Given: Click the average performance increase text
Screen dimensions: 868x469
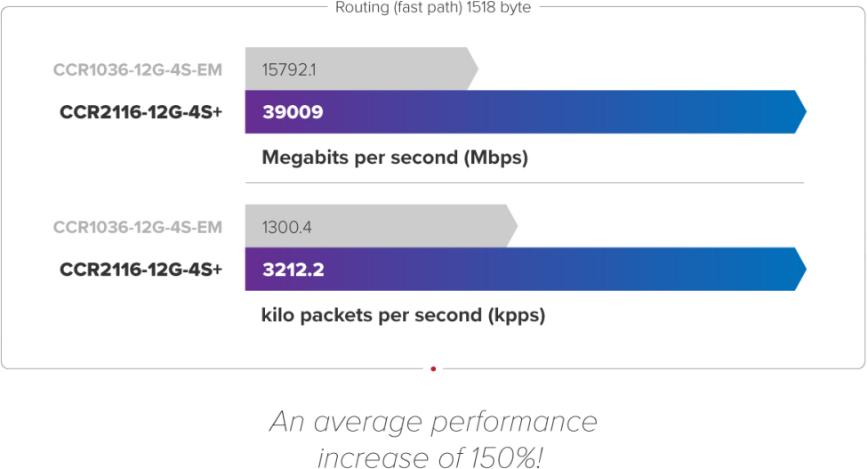Looking at the screenshot, I should 433,421.
